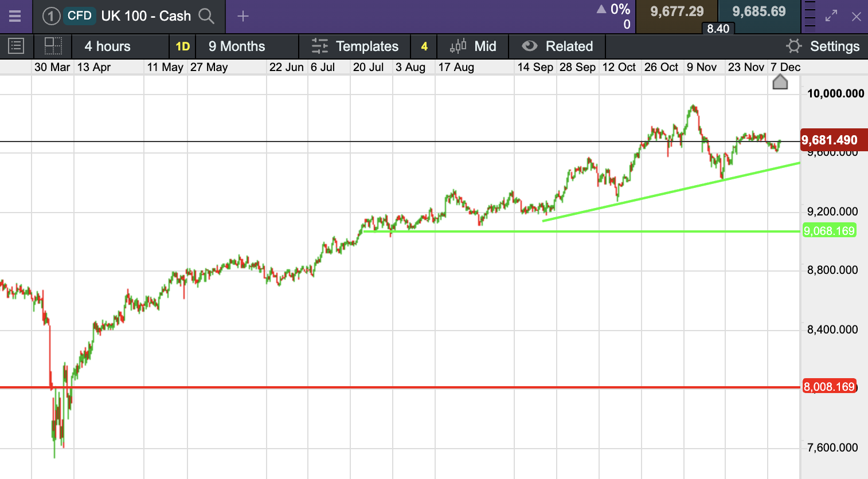Viewport: 868px width, 479px height.
Task: Open the yellow 4 studies counter
Action: (x=424, y=46)
